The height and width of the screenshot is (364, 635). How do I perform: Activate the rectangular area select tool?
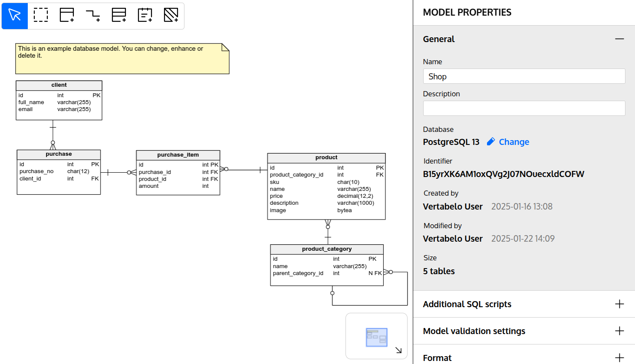41,16
